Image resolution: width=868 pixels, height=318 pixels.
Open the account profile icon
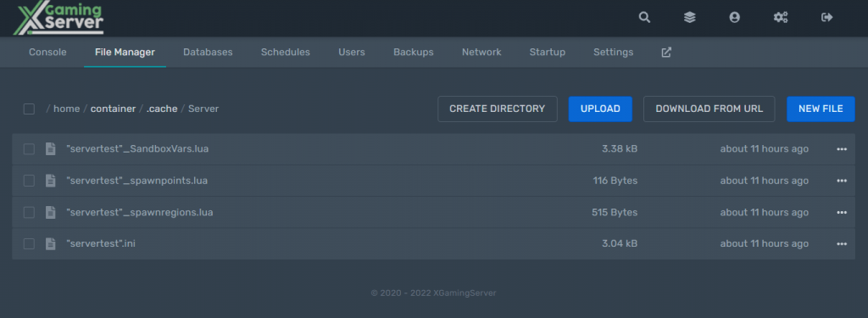[735, 17]
